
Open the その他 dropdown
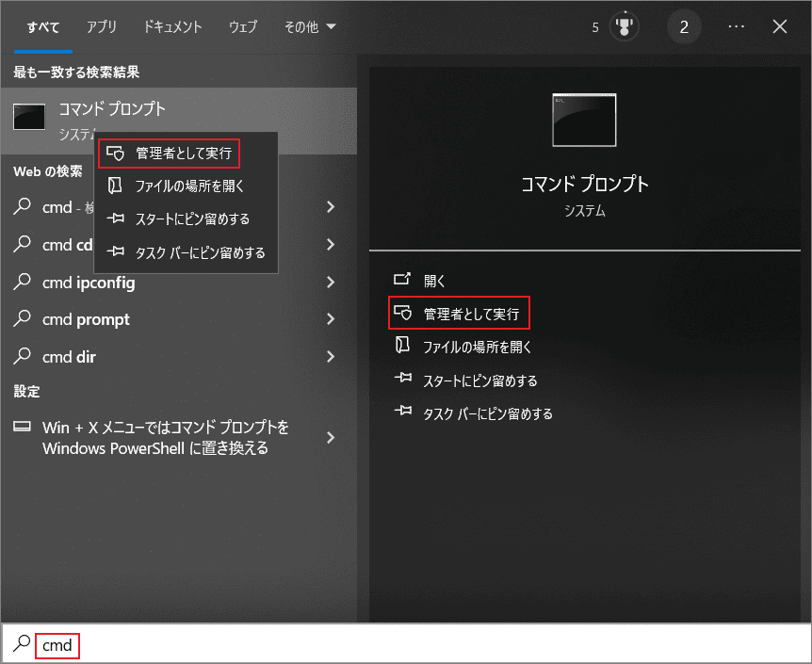pos(310,26)
